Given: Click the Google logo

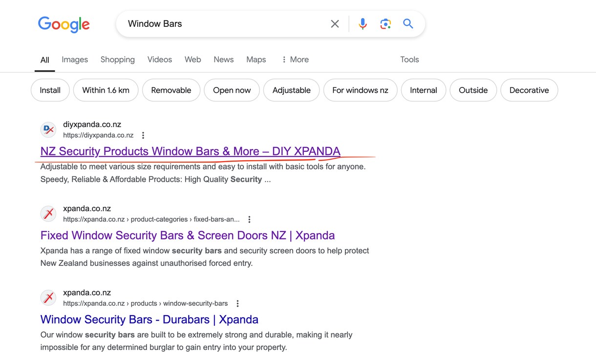Looking at the screenshot, I should click(x=64, y=24).
